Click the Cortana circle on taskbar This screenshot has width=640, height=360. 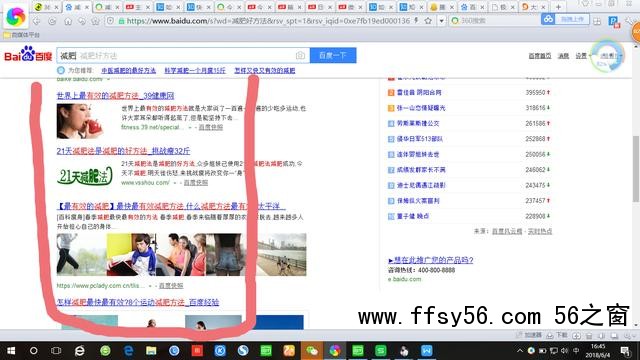[x=33, y=351]
